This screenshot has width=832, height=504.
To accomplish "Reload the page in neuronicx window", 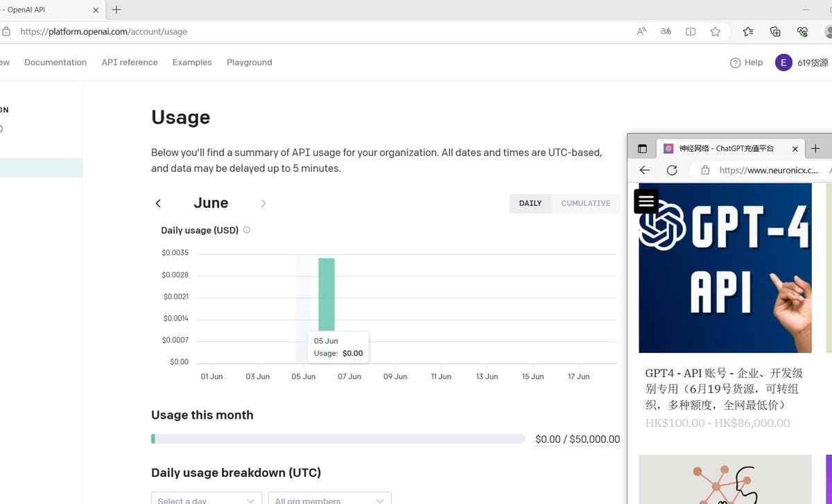I will [672, 170].
